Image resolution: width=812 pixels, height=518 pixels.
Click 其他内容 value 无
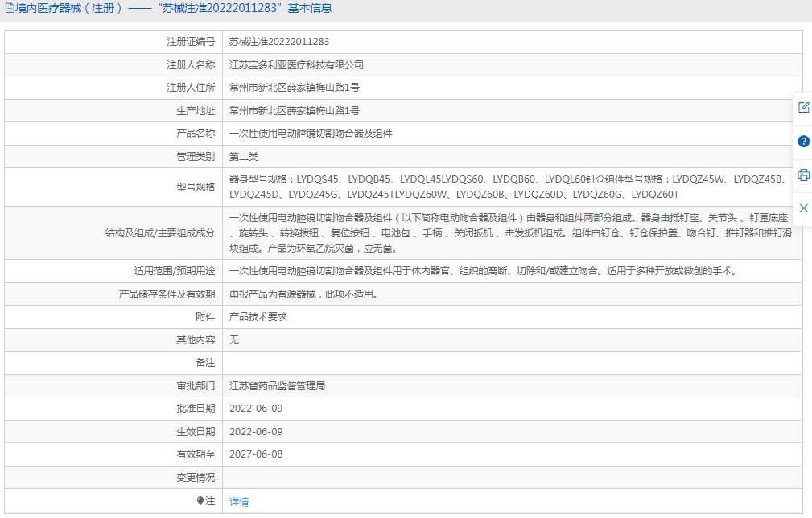234,340
